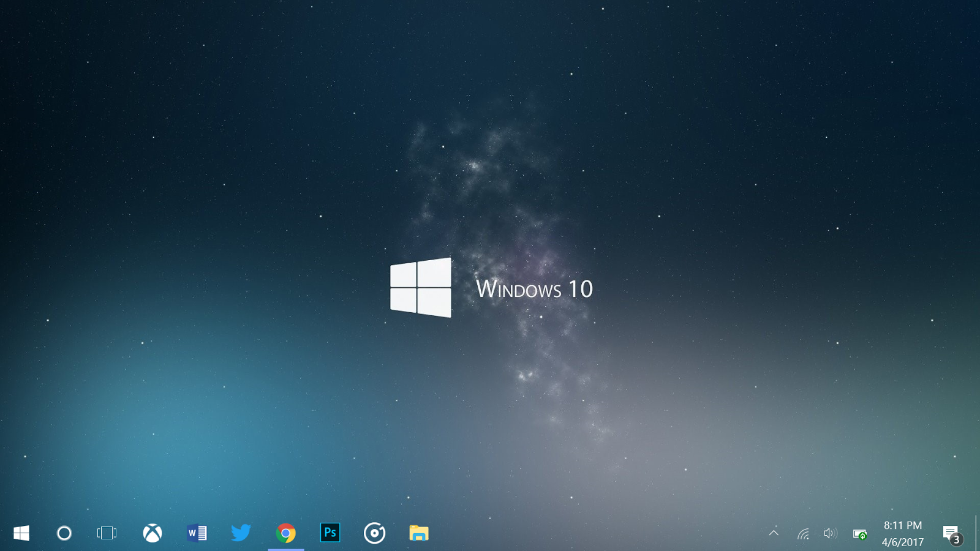Launch the Xbox app from taskbar
This screenshot has height=551, width=980.
click(x=153, y=533)
